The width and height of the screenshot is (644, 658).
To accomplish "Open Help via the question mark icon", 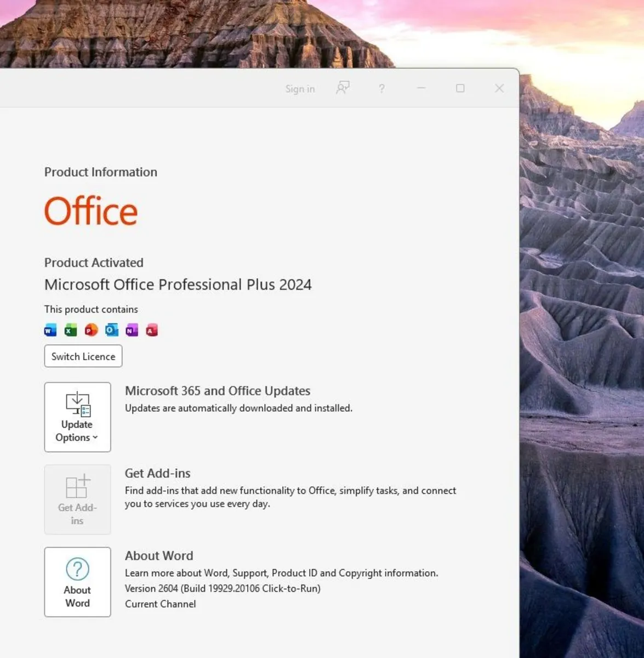I will pos(381,88).
